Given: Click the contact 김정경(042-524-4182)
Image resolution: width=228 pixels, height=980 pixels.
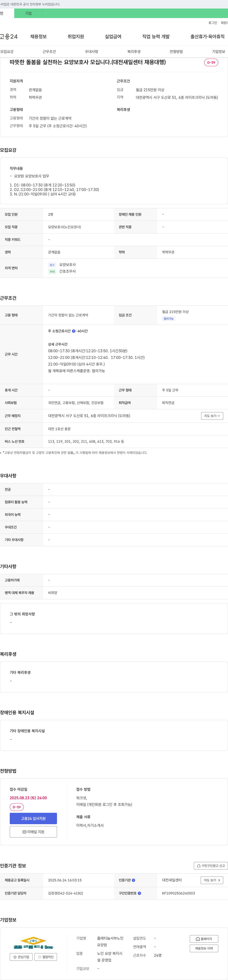Looking at the screenshot, I should pyautogui.click(x=66, y=893).
